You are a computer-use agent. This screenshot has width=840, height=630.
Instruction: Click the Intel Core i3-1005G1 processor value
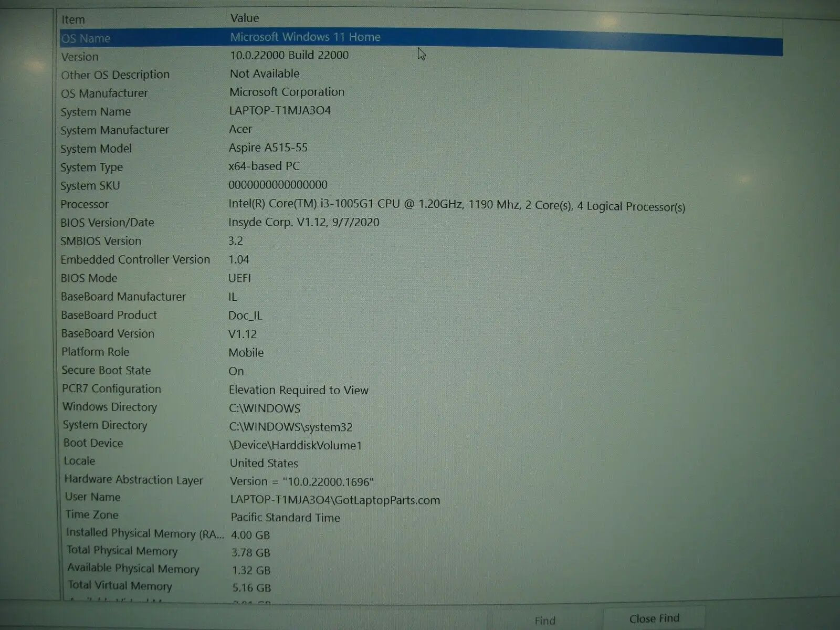click(x=457, y=205)
